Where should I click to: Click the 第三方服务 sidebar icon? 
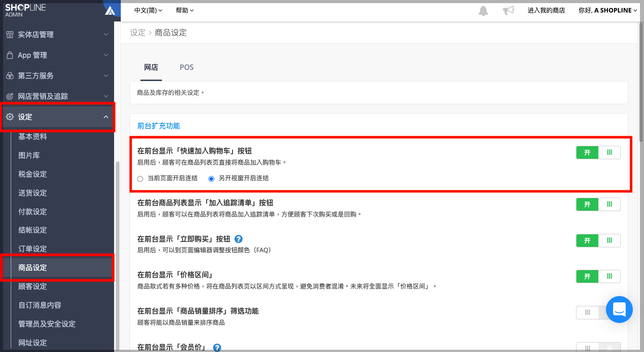[9, 76]
